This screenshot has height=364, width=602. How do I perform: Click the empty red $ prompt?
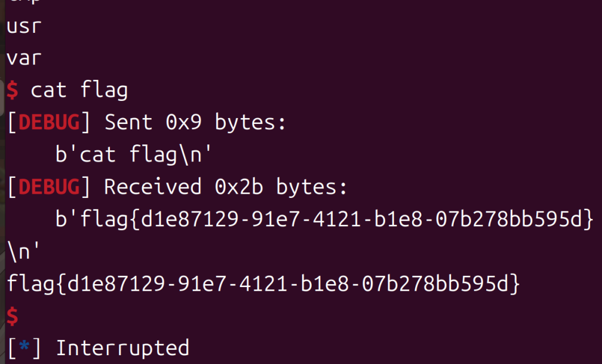pos(12,316)
